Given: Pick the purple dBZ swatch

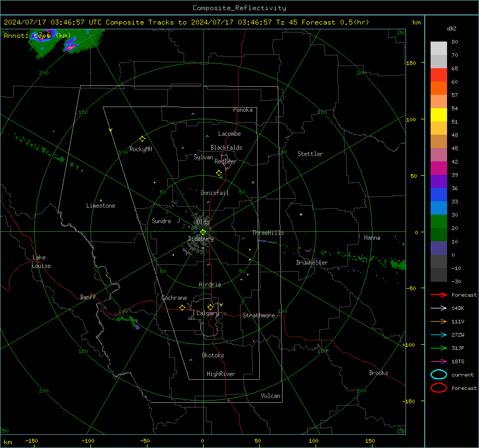Looking at the screenshot, I should (439, 182).
